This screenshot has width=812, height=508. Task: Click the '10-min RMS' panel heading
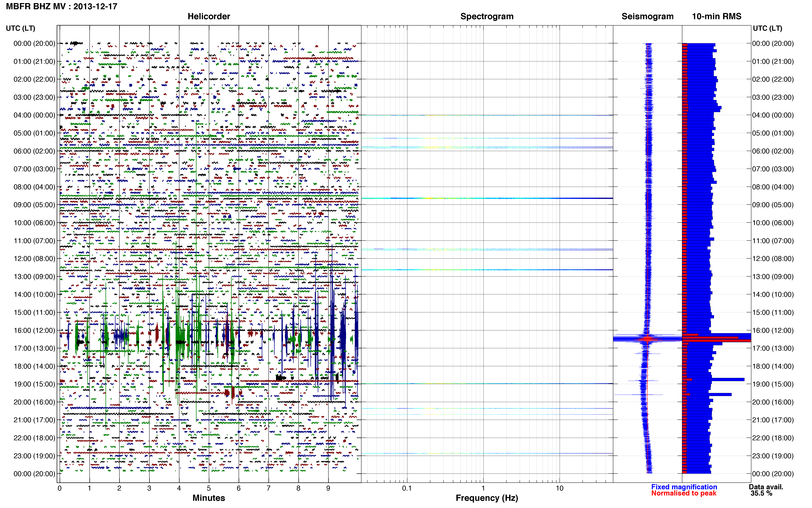click(x=717, y=16)
